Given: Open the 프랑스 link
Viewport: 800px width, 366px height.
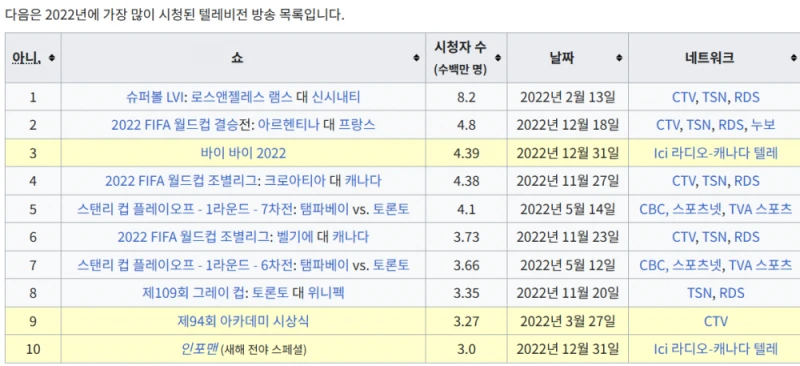Looking at the screenshot, I should [356, 125].
